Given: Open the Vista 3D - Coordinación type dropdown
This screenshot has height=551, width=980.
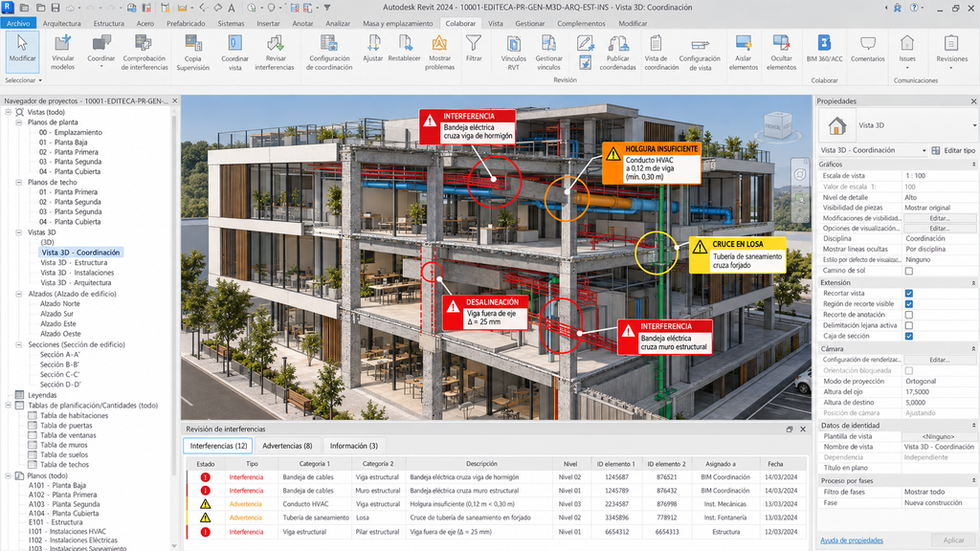Looking at the screenshot, I should [924, 150].
